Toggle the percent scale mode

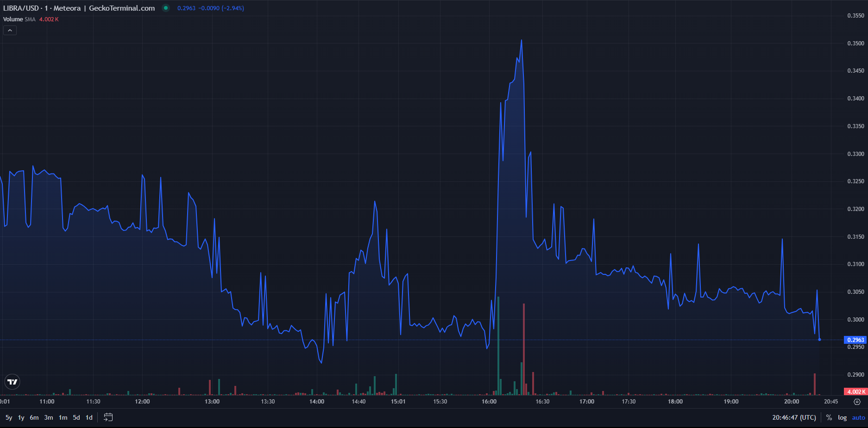click(829, 417)
